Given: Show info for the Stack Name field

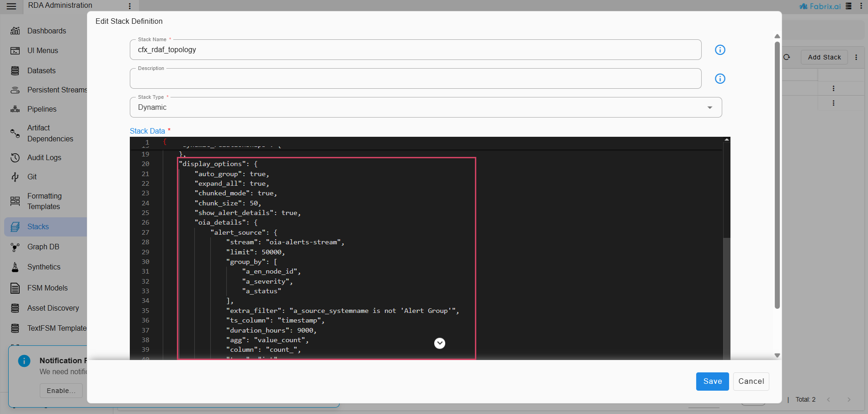Looking at the screenshot, I should [x=720, y=50].
